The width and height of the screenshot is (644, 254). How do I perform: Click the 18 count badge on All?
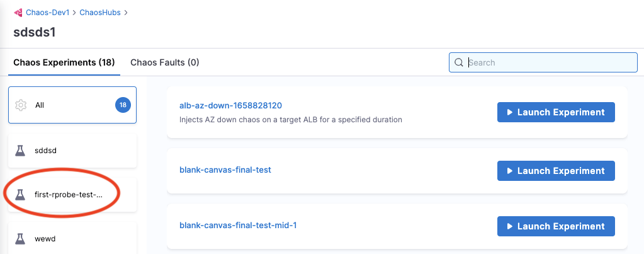123,105
